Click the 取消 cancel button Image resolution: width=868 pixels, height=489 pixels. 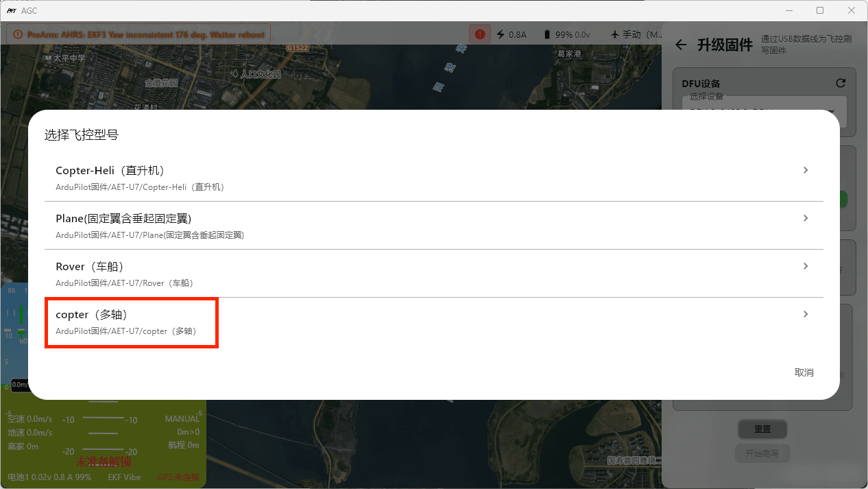(x=804, y=372)
